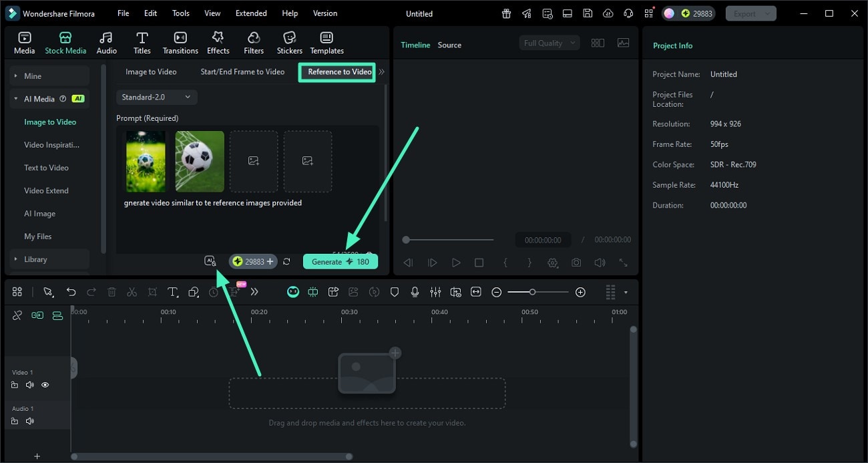Switch to Image to Video tab
Image resolution: width=868 pixels, height=463 pixels.
pyautogui.click(x=151, y=71)
